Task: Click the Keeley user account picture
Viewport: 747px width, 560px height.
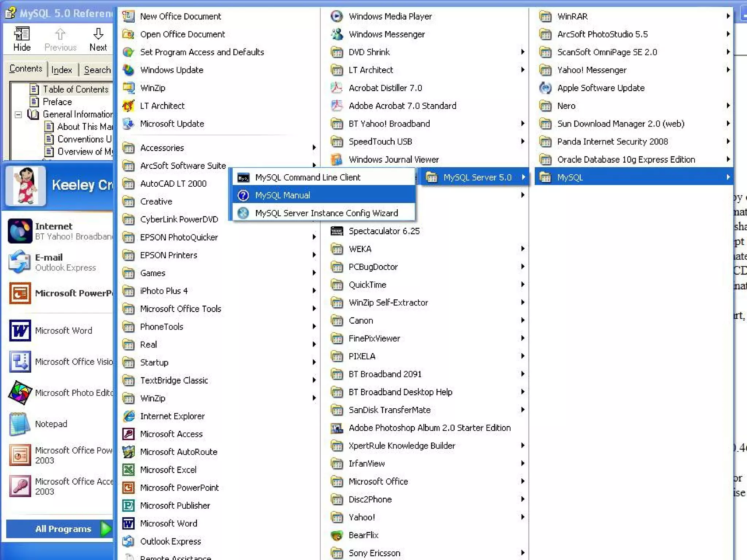Action: 26,186
